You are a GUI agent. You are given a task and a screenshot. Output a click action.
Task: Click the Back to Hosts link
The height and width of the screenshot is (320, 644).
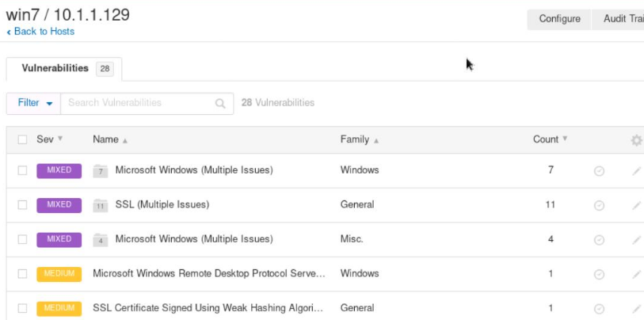tap(40, 32)
